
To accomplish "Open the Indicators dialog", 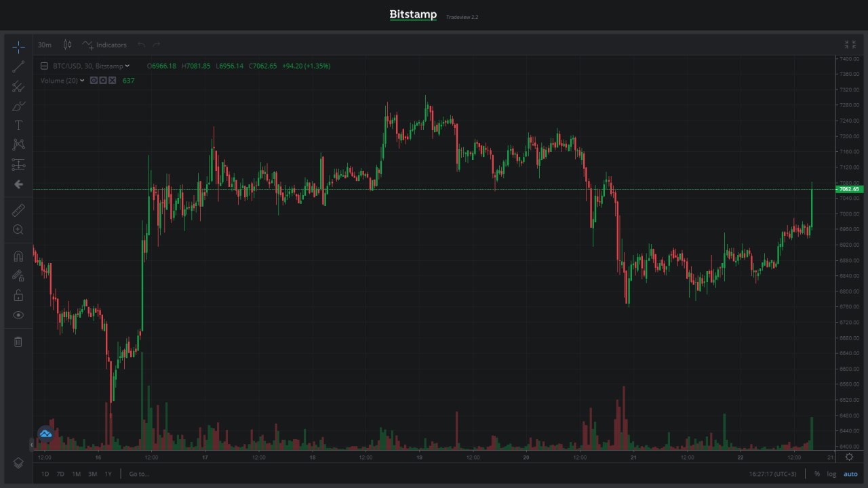I will point(105,45).
